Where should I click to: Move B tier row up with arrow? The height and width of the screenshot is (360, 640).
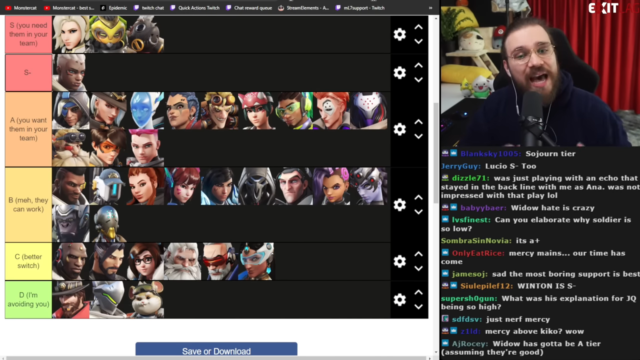click(x=418, y=197)
